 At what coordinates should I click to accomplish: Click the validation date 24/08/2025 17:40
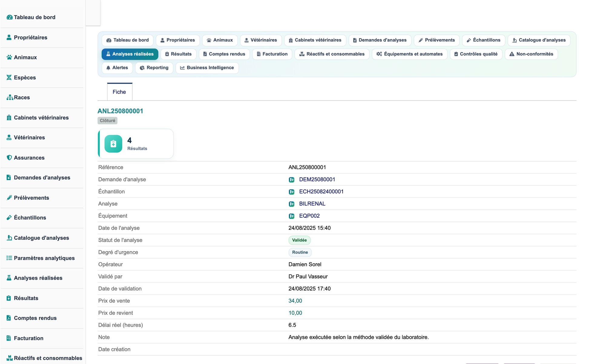[309, 289]
